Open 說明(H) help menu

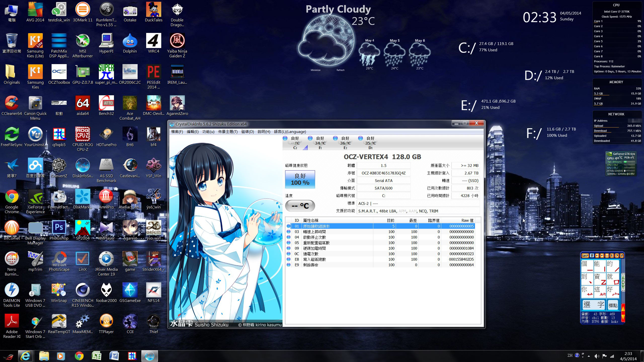[264, 132]
